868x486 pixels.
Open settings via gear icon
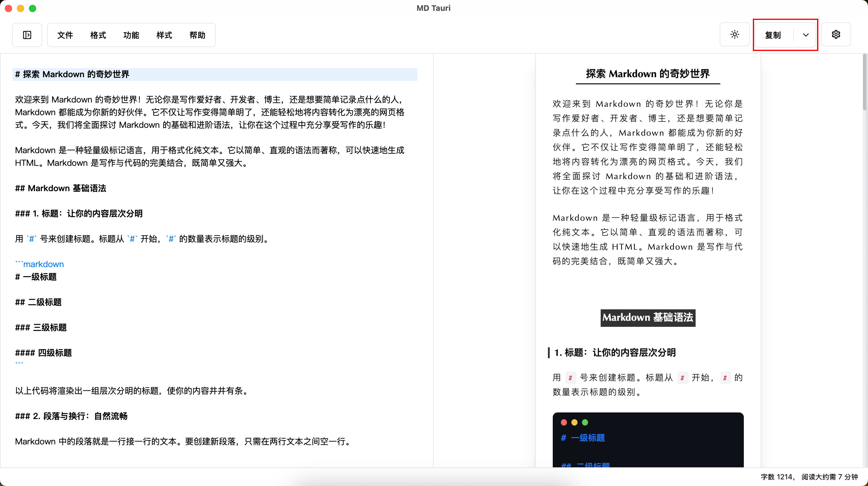[836, 35]
